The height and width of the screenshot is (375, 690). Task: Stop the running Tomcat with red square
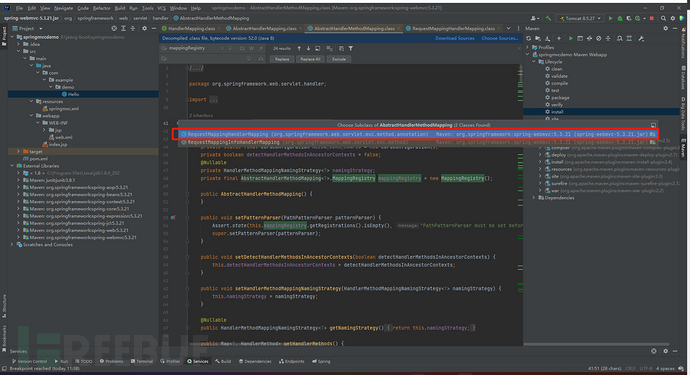coord(652,18)
